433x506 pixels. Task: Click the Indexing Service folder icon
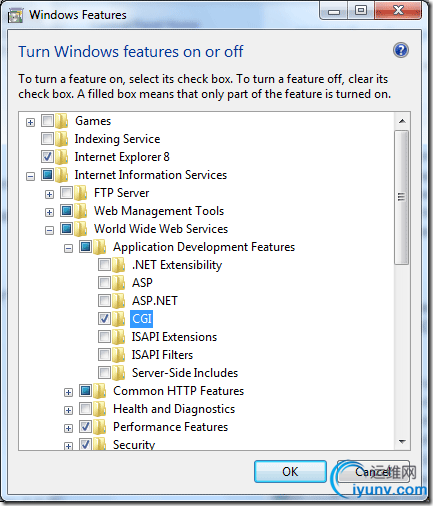tap(62, 139)
